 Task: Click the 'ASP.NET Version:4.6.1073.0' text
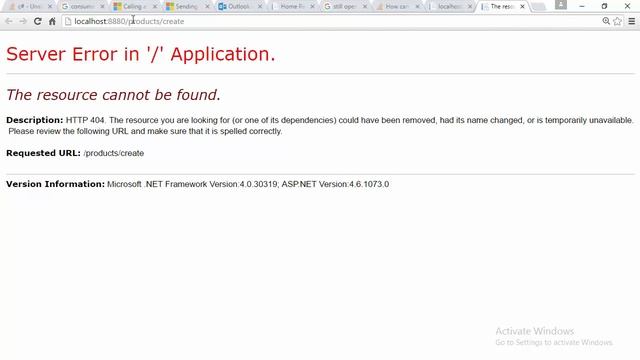click(335, 184)
